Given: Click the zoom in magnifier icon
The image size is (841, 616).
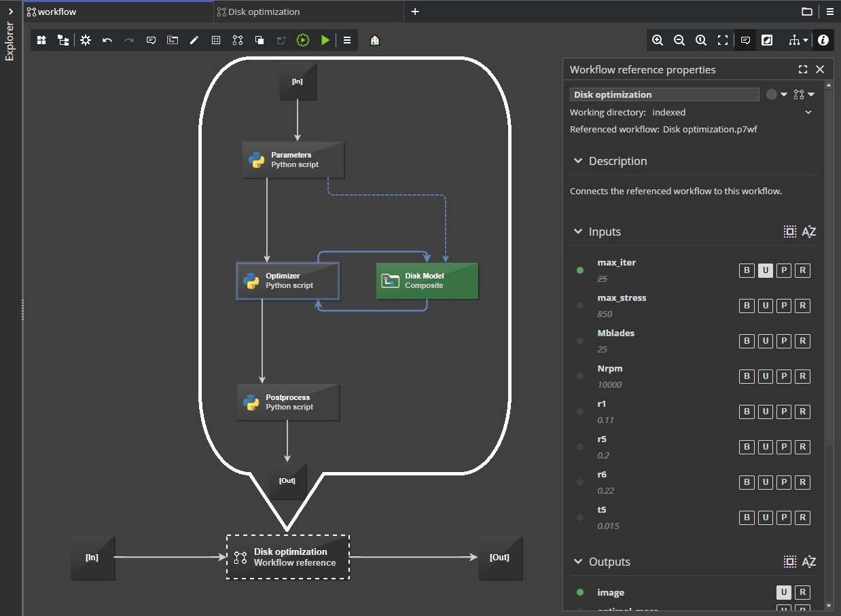Looking at the screenshot, I should pos(658,40).
